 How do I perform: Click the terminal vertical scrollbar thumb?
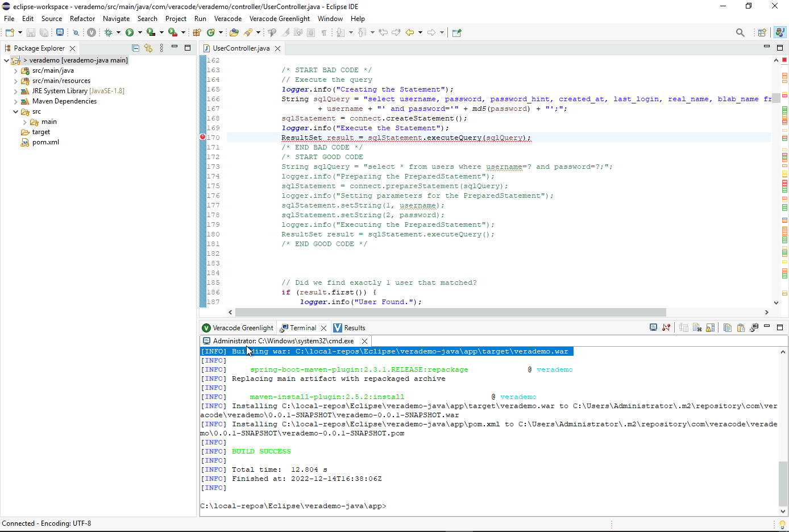(x=783, y=483)
